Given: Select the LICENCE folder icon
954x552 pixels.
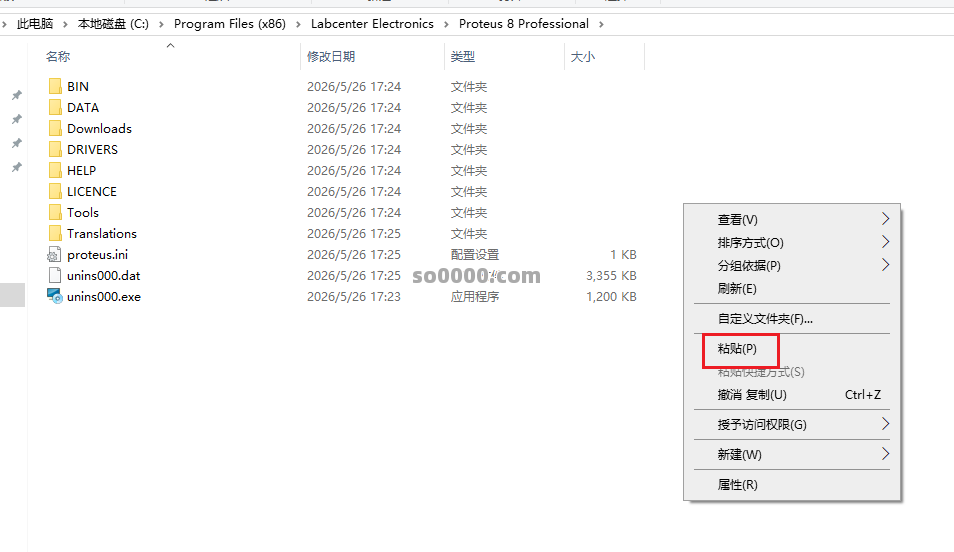Looking at the screenshot, I should tap(55, 191).
